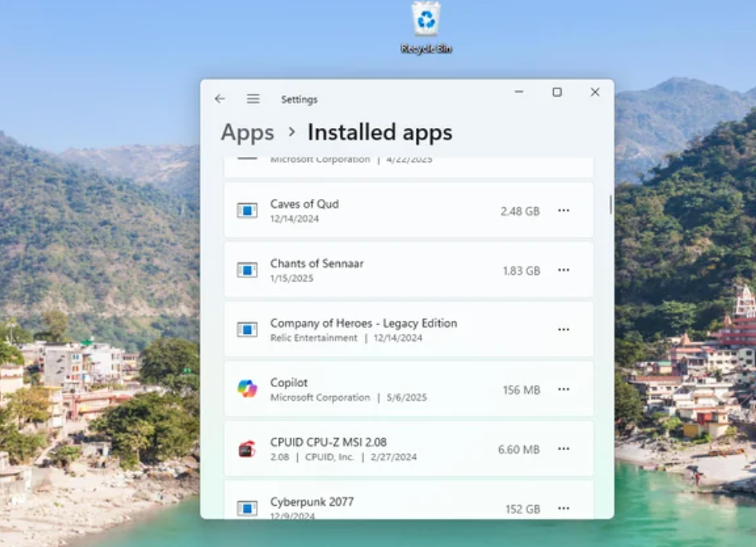Open the Recycle Bin desktop icon
The height and width of the screenshot is (547, 756).
[x=426, y=27]
